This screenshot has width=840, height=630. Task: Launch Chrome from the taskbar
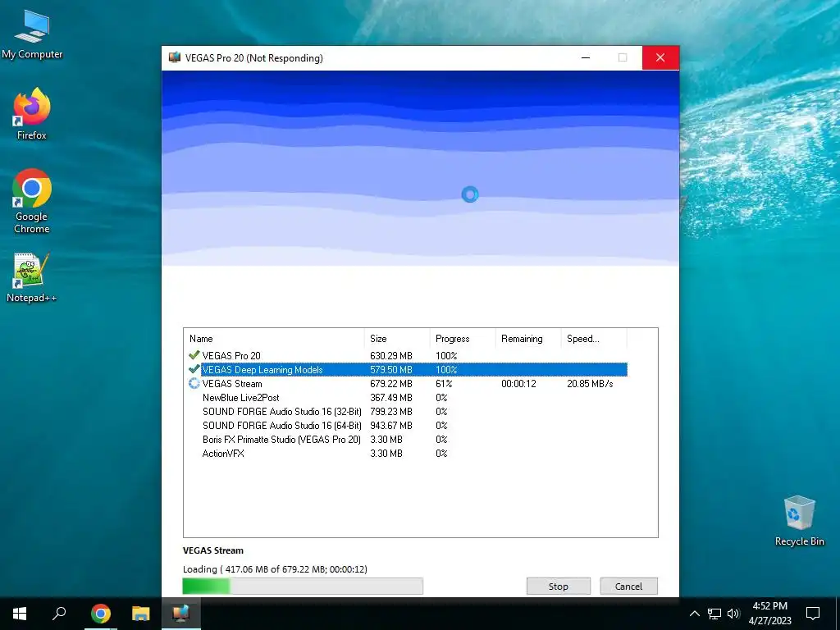click(100, 614)
